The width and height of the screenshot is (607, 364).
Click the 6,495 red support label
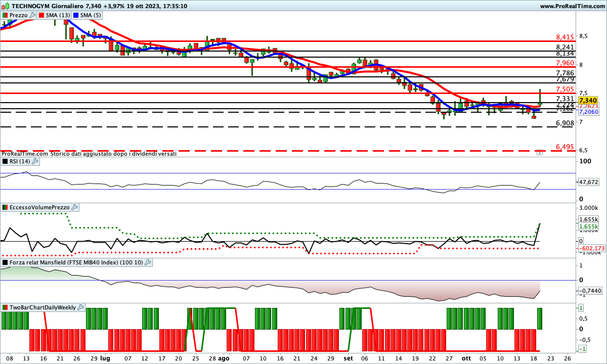(x=565, y=147)
